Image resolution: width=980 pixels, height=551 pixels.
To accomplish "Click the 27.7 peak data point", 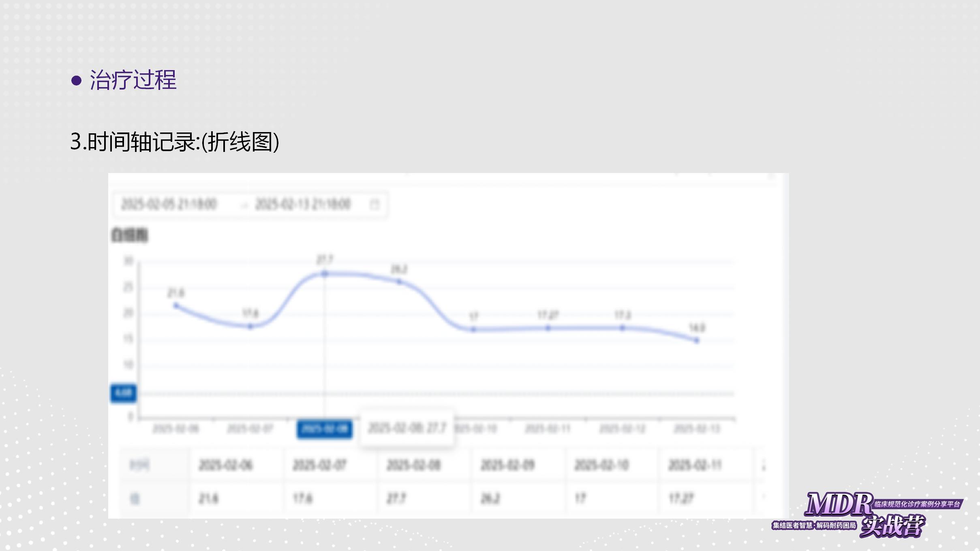I will (325, 274).
